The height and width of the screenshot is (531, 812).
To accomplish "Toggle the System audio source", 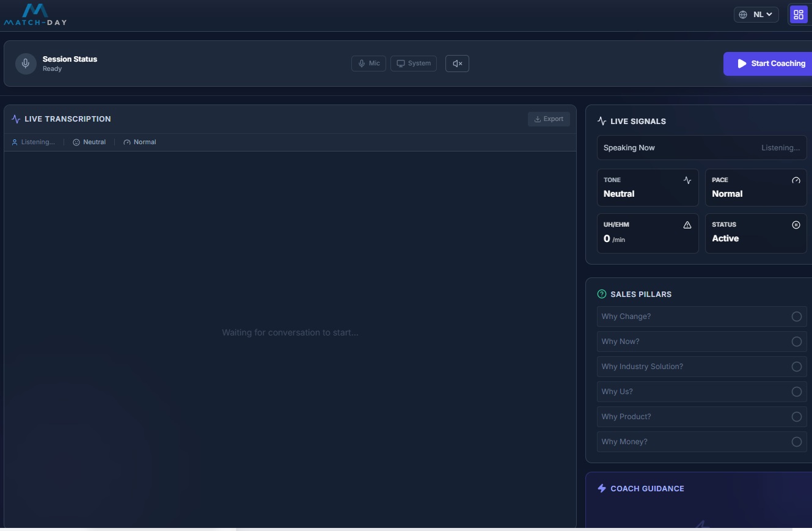I will tap(414, 64).
